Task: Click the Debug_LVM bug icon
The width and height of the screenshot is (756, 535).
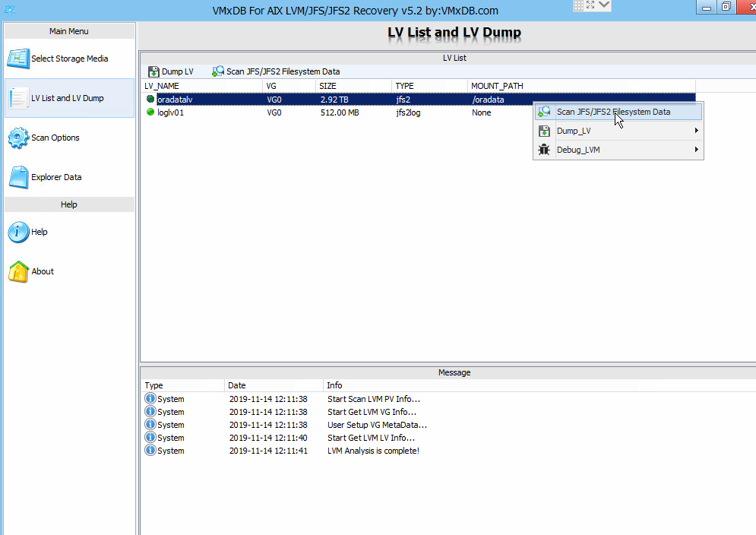Action: pyautogui.click(x=544, y=150)
